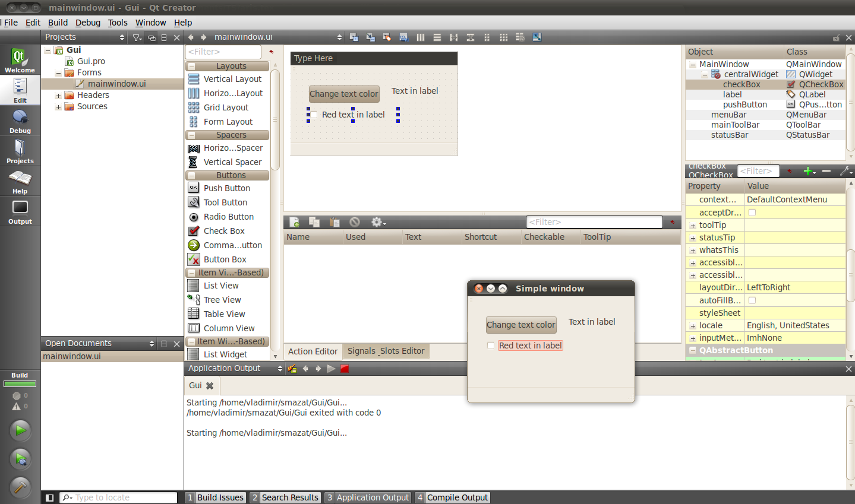The width and height of the screenshot is (855, 504).
Task: Open the Search Results pane
Action: [285, 497]
